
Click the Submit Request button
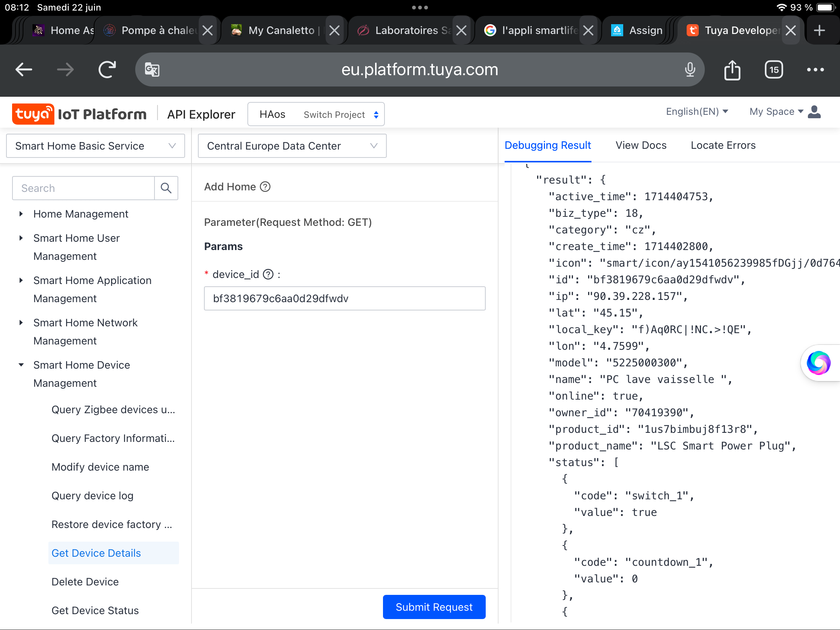[434, 607]
